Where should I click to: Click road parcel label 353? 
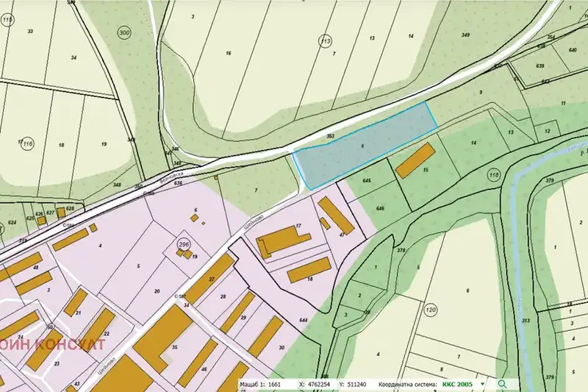330,136
